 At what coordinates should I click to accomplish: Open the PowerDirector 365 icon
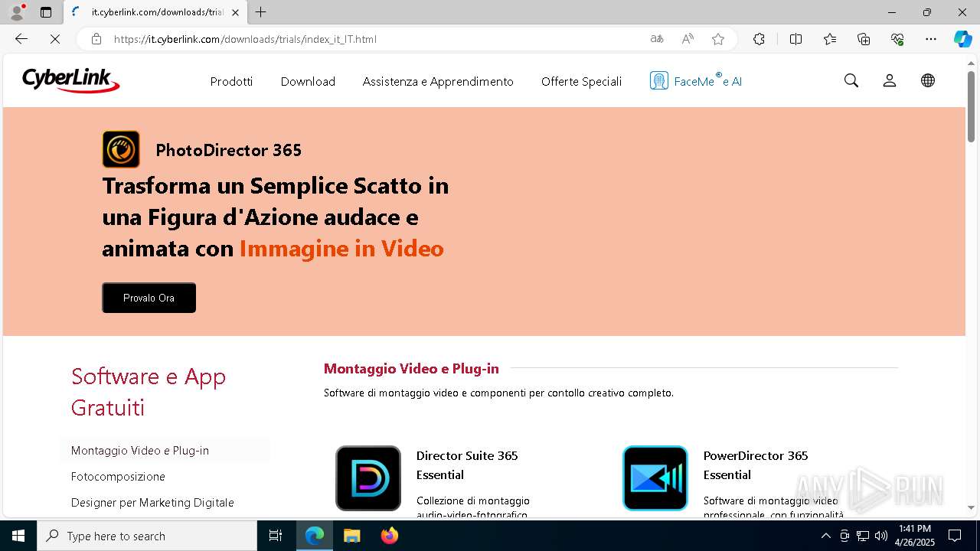[x=655, y=478]
